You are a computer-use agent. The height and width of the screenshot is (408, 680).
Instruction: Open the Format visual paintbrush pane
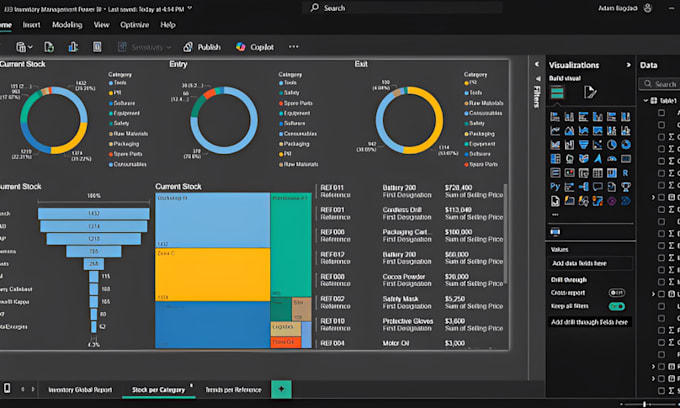[x=590, y=92]
